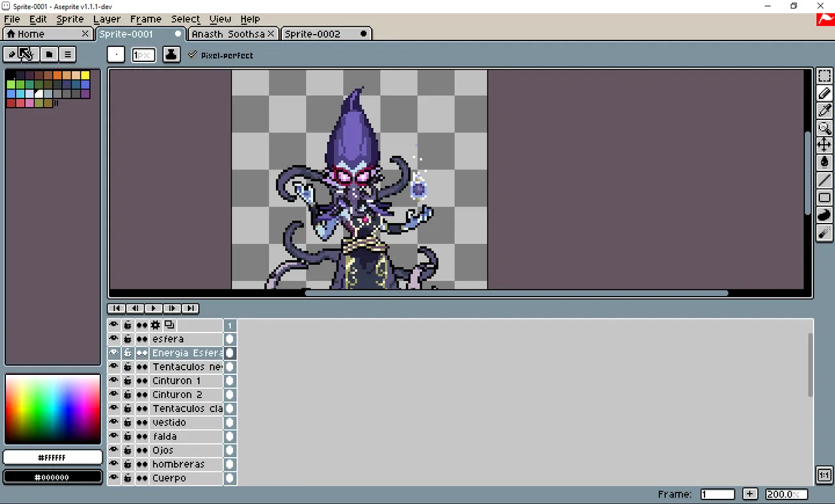Click the 200.0 zoom level field
The image size is (835, 504).
786,494
